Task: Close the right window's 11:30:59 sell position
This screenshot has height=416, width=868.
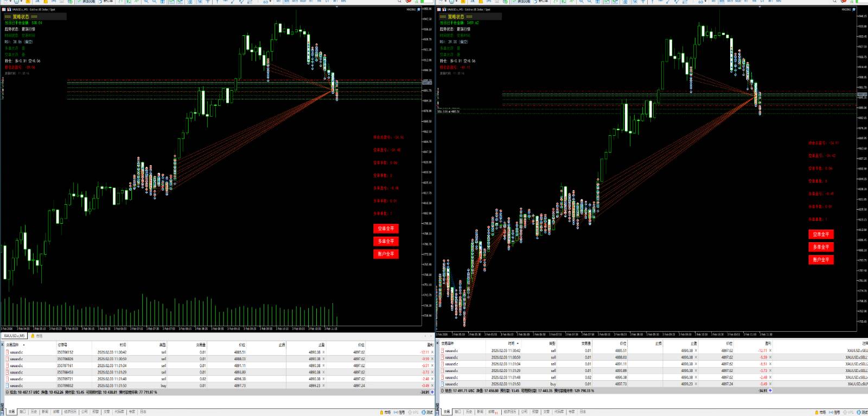Action: pyautogui.click(x=770, y=357)
